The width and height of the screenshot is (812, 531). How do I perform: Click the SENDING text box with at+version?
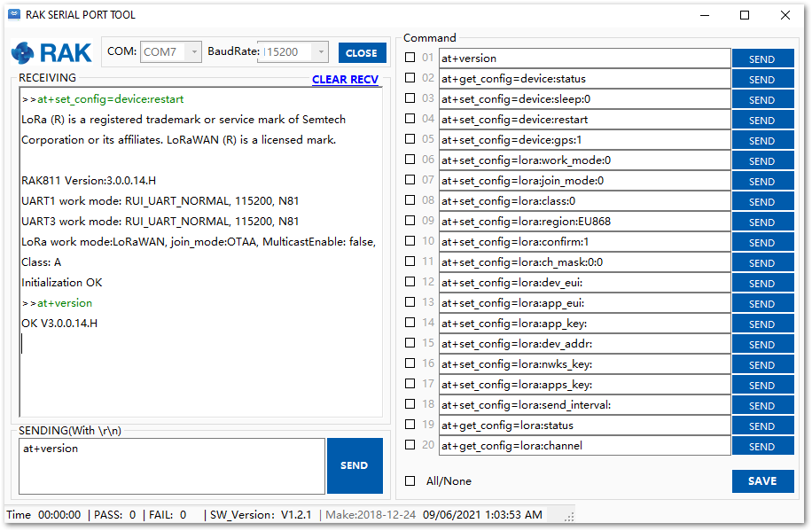[172, 466]
